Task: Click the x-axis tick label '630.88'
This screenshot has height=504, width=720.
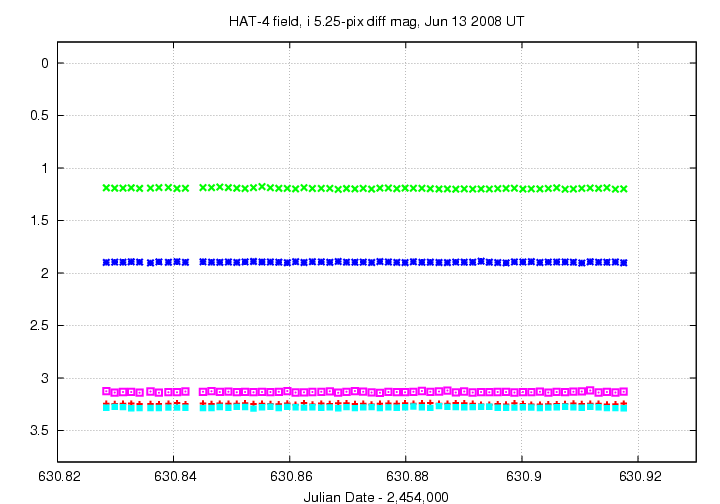Action: point(407,476)
